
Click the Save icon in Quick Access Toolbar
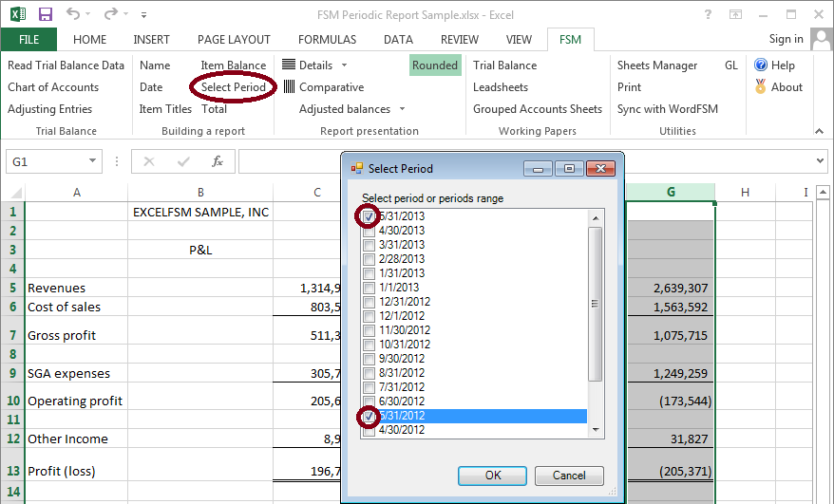pos(46,14)
